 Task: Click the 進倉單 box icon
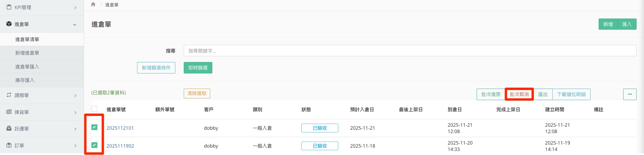point(9,24)
